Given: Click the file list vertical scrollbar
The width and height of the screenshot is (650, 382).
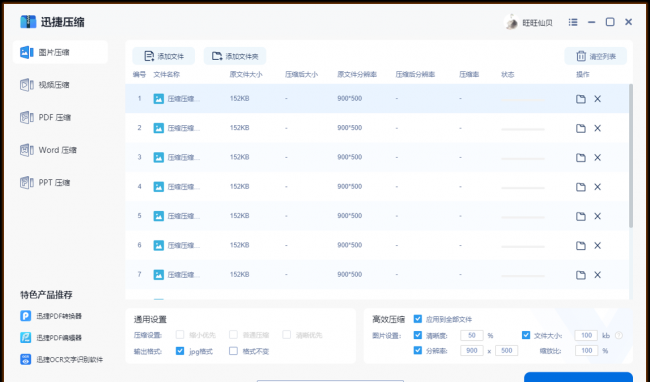Looking at the screenshot, I should 631,156.
